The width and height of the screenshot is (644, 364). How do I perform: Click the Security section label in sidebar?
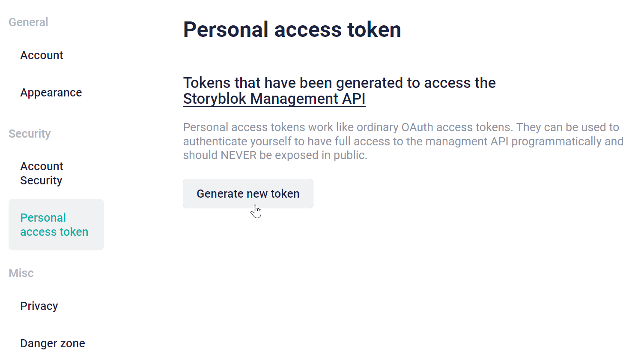point(30,134)
